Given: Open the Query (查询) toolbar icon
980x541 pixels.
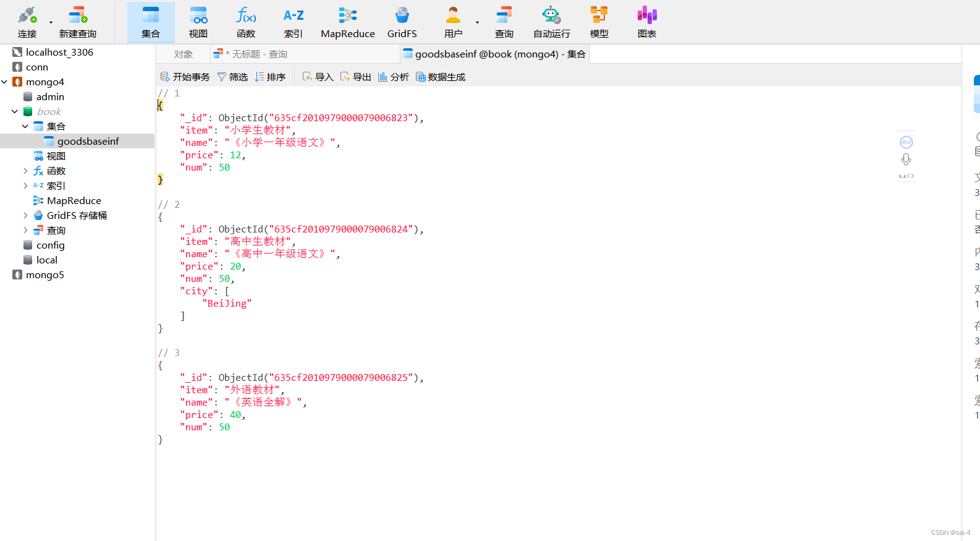Looking at the screenshot, I should pos(504,22).
